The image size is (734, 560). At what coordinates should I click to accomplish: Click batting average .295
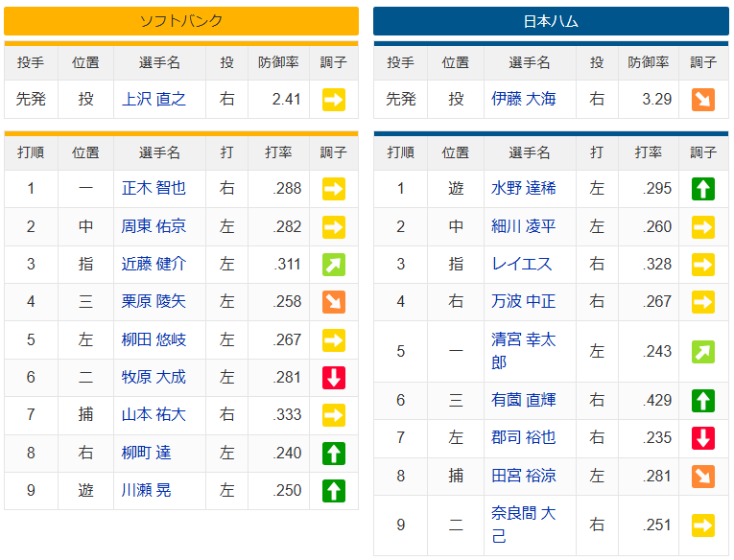tap(657, 189)
